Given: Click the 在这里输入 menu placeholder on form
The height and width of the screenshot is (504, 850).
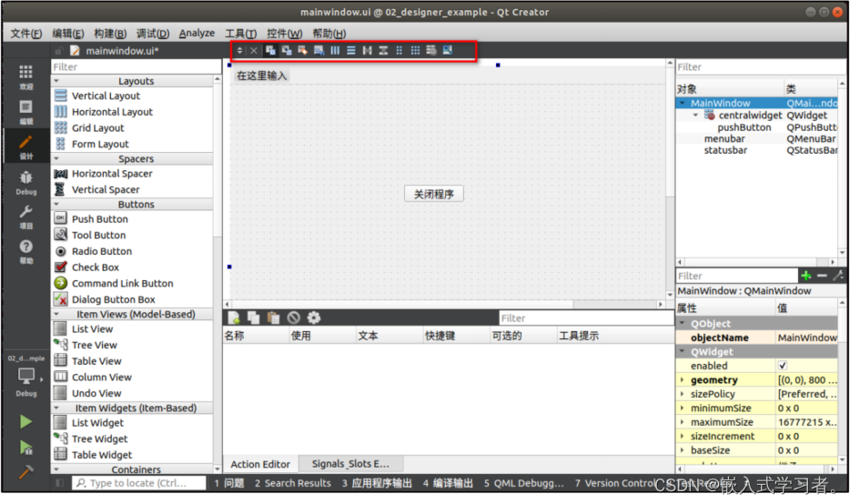Looking at the screenshot, I should click(262, 76).
